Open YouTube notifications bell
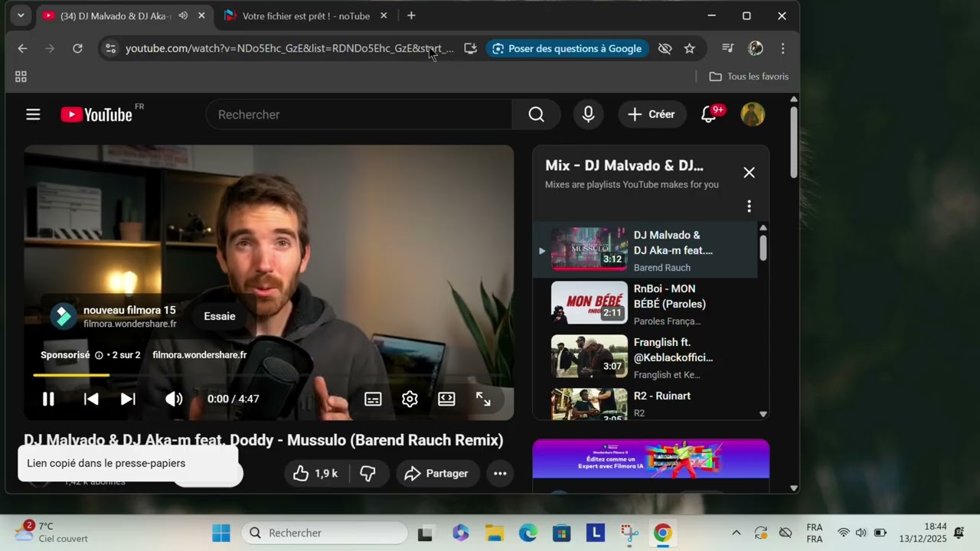 [709, 115]
